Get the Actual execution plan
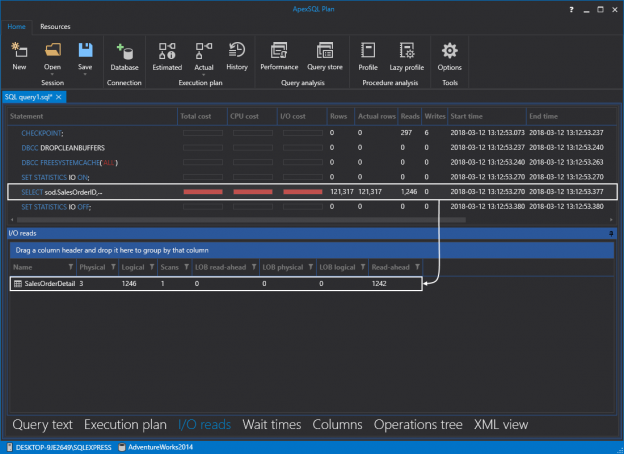This screenshot has width=624, height=454. [204, 57]
